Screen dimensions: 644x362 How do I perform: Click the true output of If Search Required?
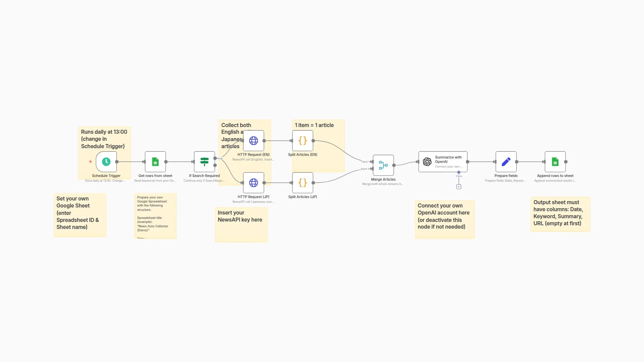click(216, 158)
